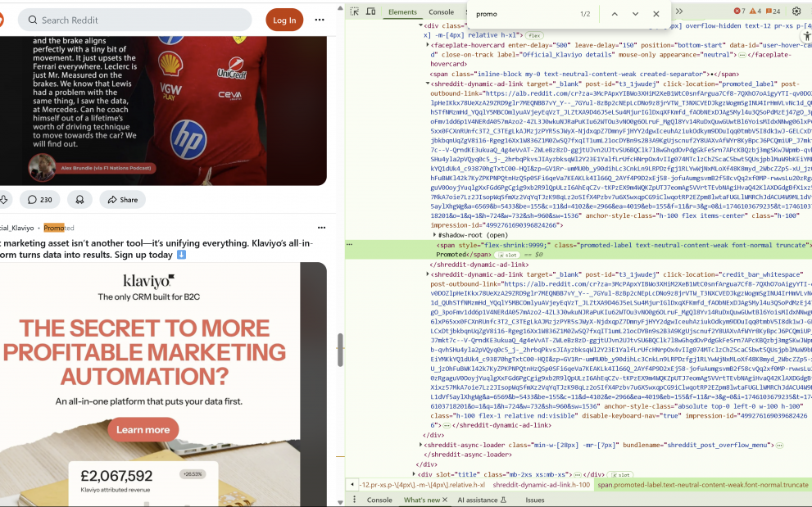The height and width of the screenshot is (507, 812).
Task: Switch to the Elements tab
Action: (402, 12)
